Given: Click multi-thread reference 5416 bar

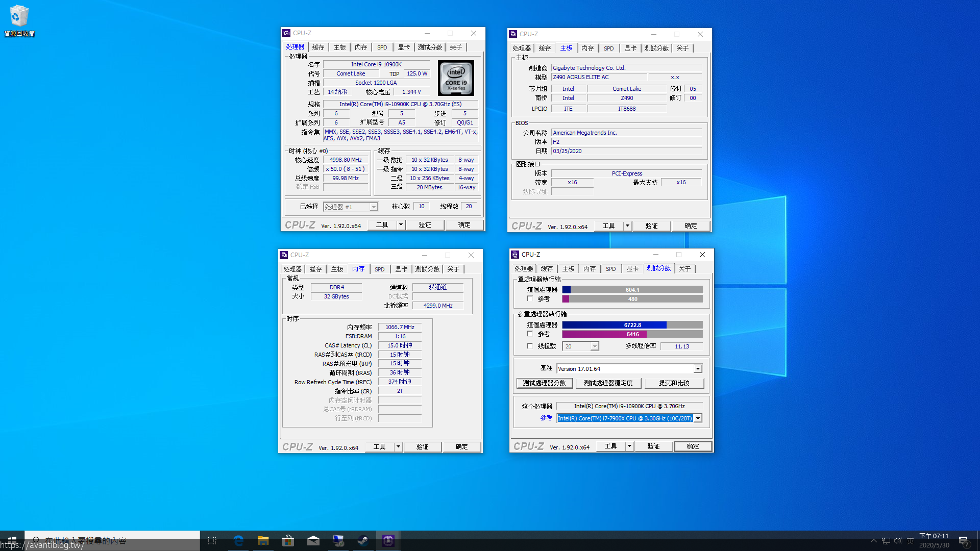Looking at the screenshot, I should tap(632, 334).
